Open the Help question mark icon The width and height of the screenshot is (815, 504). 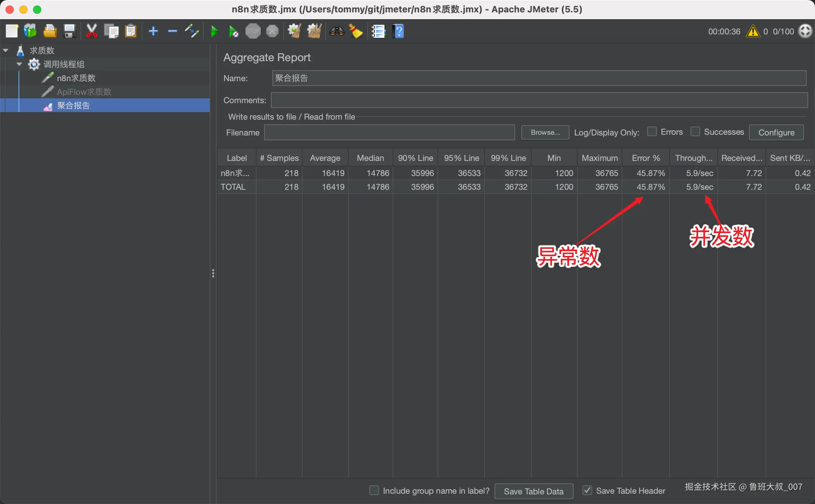(398, 31)
